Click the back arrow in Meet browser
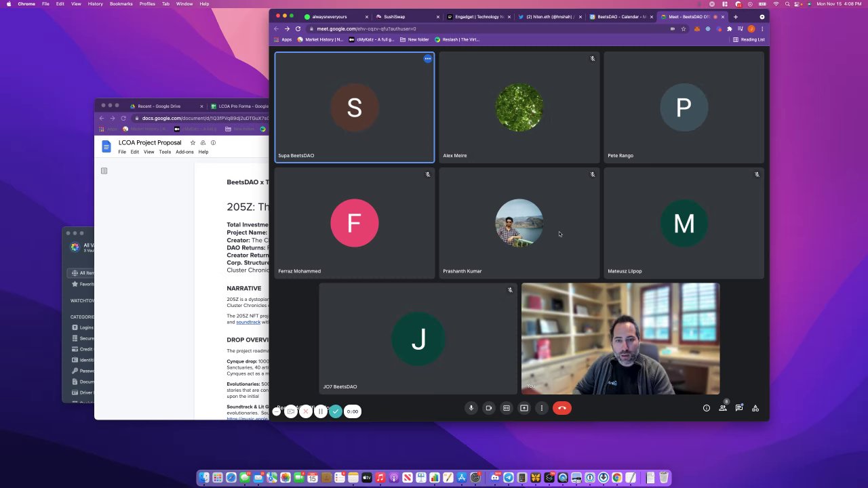The image size is (868, 488). coord(276,28)
